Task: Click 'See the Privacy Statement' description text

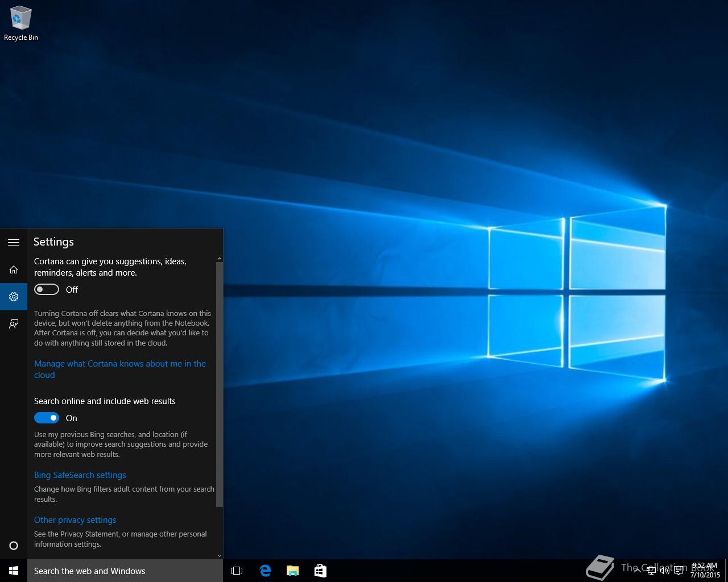Action: pyautogui.click(x=121, y=539)
